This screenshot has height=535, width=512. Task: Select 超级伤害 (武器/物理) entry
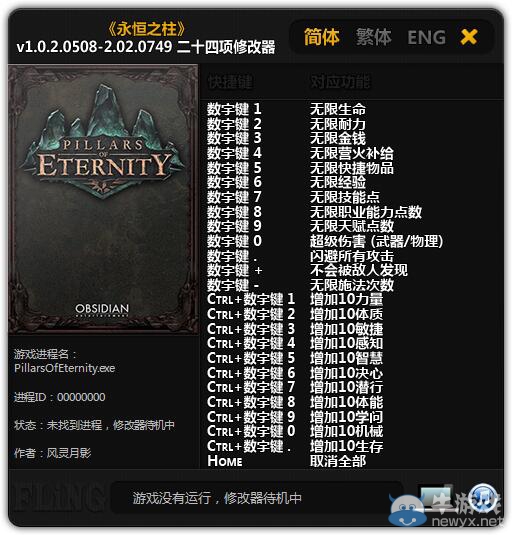click(376, 241)
